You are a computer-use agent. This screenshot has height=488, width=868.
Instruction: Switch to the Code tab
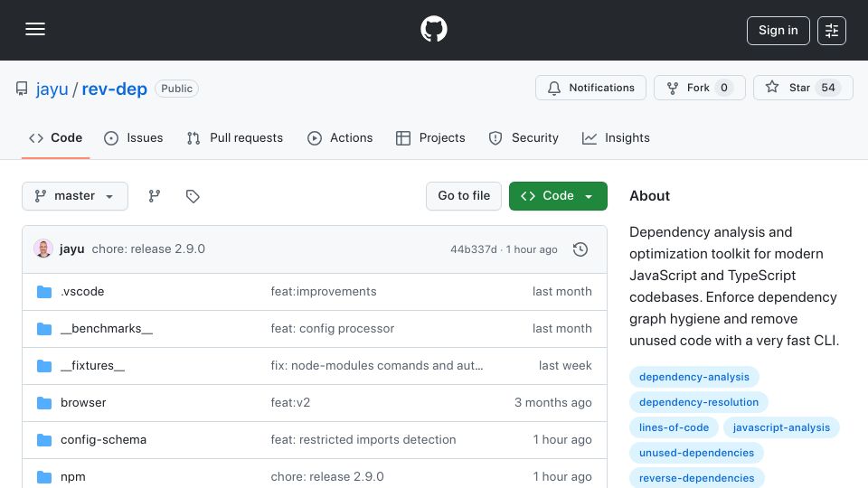55,137
